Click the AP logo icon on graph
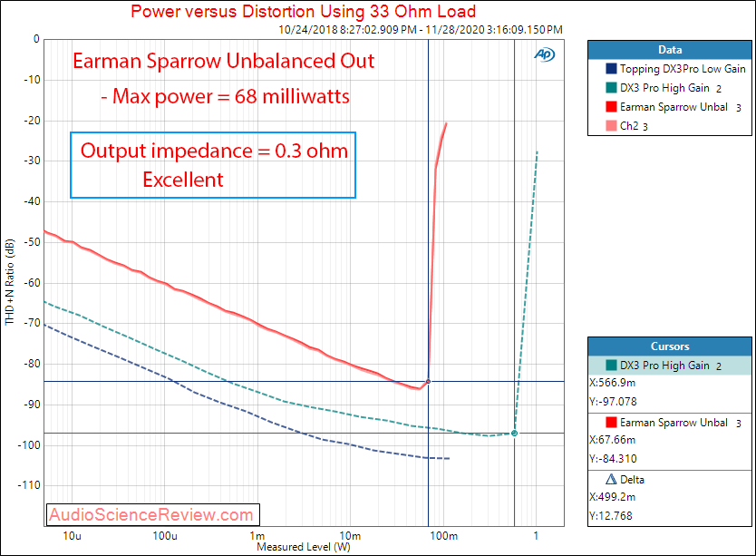 545,54
